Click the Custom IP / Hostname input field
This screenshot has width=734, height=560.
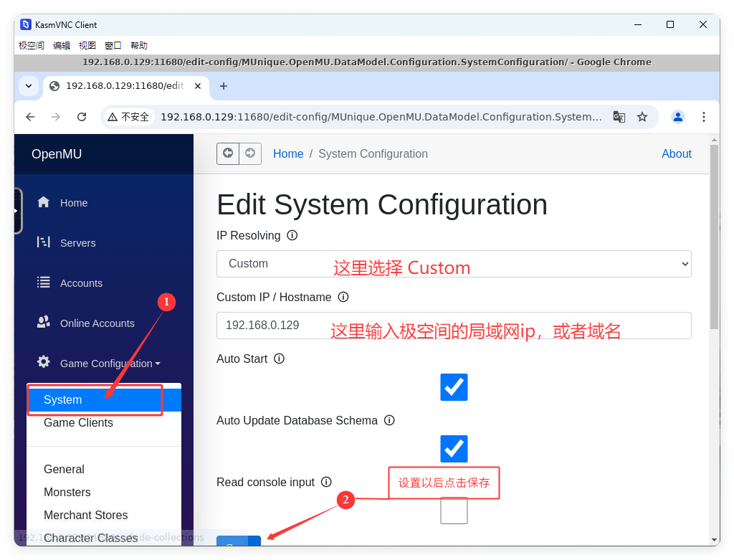tap(454, 326)
